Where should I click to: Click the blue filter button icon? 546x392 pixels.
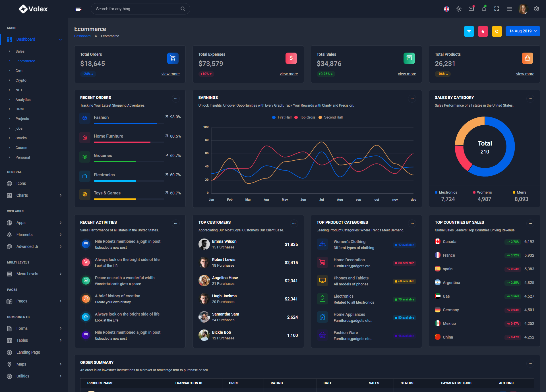click(x=469, y=31)
